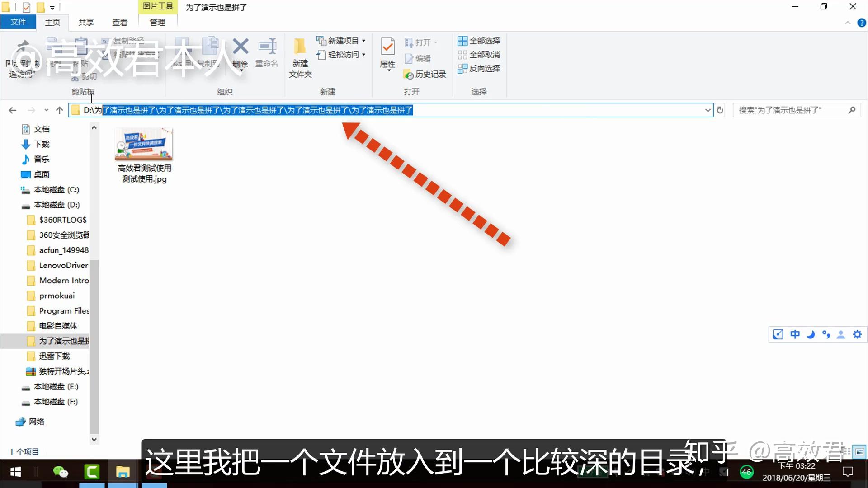Click Select None in ribbon
Image resolution: width=868 pixels, height=488 pixels.
(479, 55)
